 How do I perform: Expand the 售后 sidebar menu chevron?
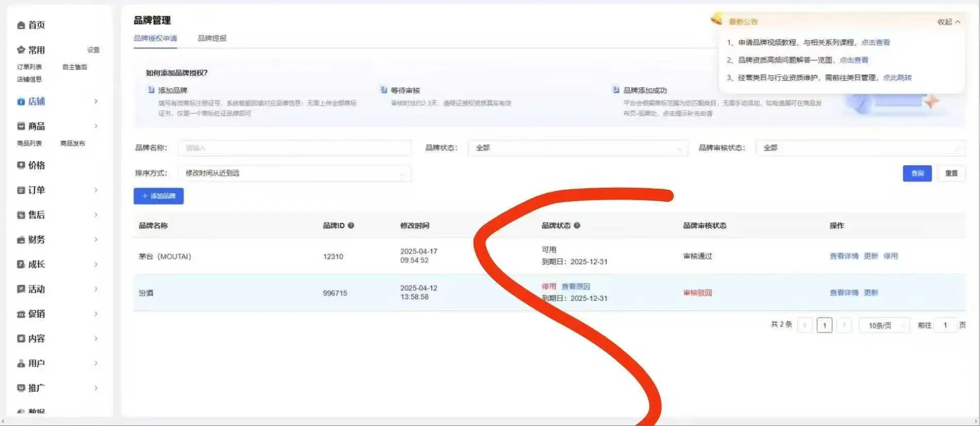tap(96, 215)
